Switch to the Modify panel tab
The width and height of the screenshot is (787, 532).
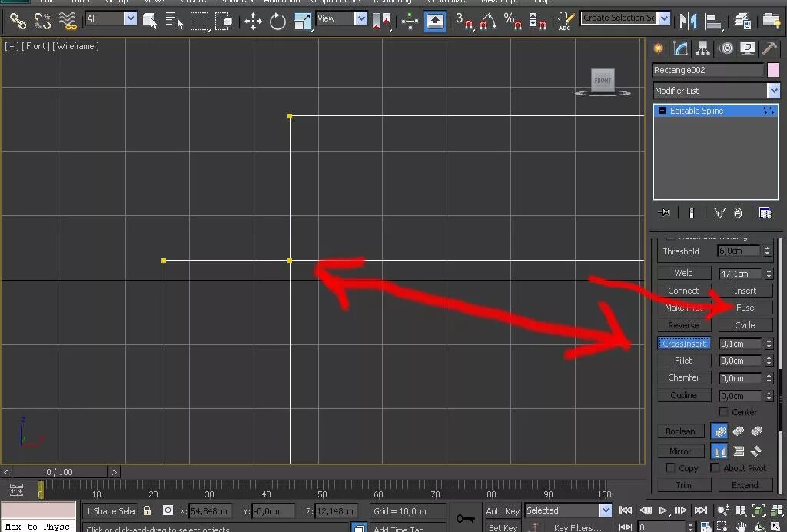coord(681,48)
